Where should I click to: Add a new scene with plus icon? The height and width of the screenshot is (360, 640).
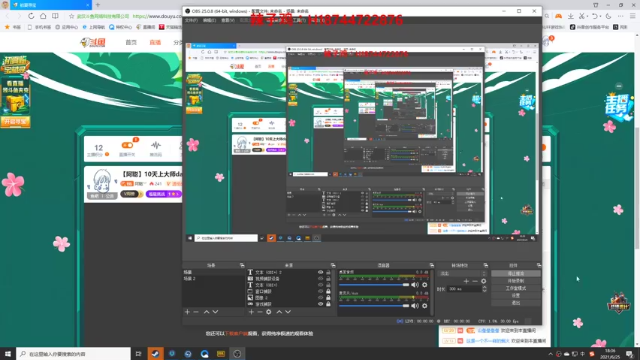tap(187, 312)
